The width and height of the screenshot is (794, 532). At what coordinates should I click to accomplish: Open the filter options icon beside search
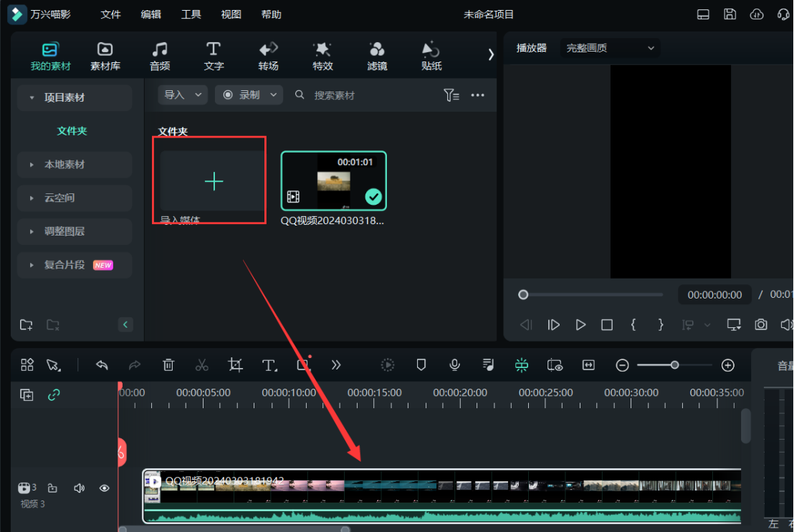(x=451, y=95)
